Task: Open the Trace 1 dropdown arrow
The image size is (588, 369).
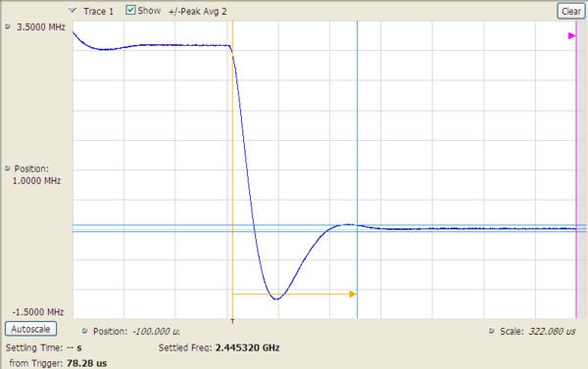Action: tap(73, 11)
